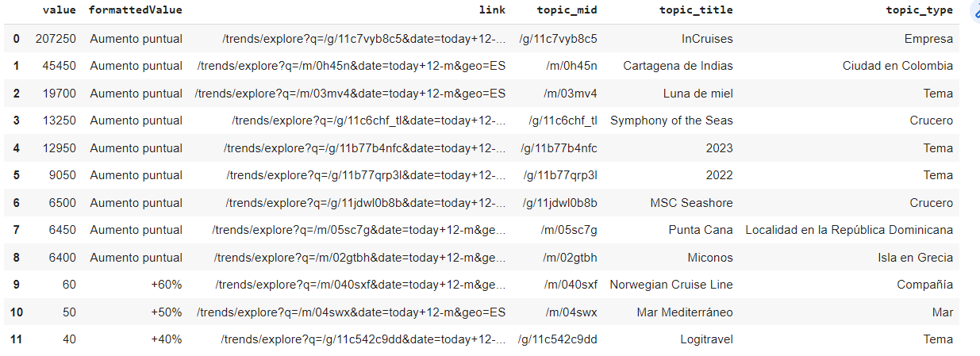The height and width of the screenshot is (356, 980).
Task: Click the link column header
Action: click(492, 10)
